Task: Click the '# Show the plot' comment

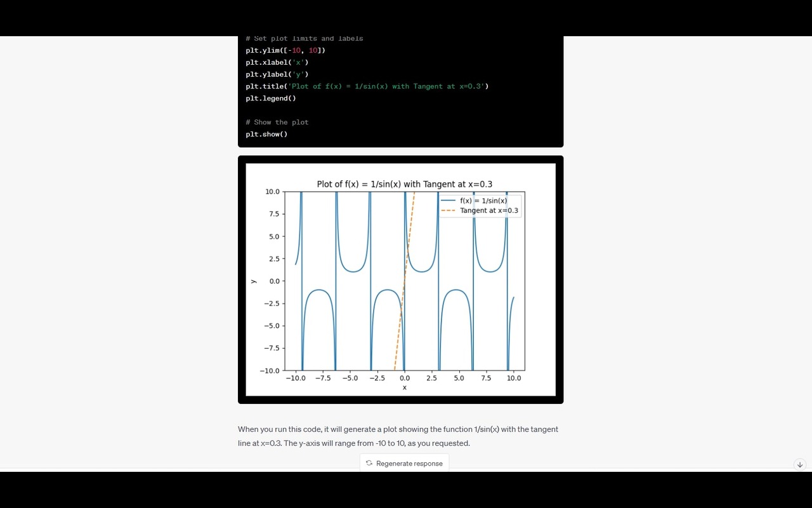Action: point(277,122)
